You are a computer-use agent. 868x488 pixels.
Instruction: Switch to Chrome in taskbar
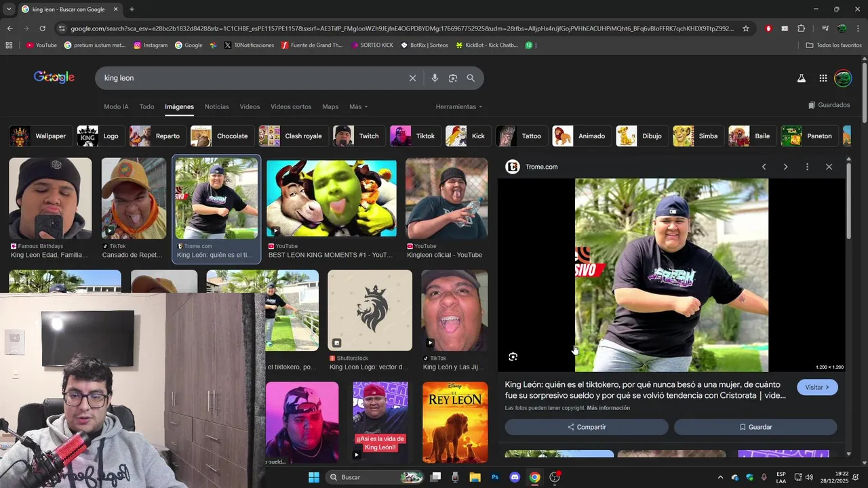click(534, 477)
